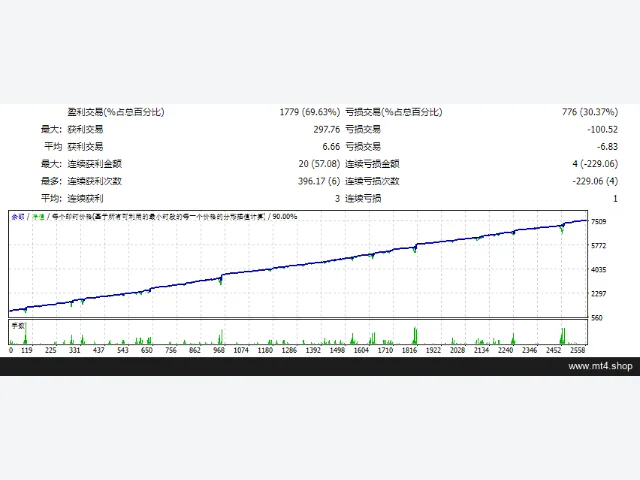
Task: Click the label "连续获利" in the 平均 row
Action: tap(85, 198)
